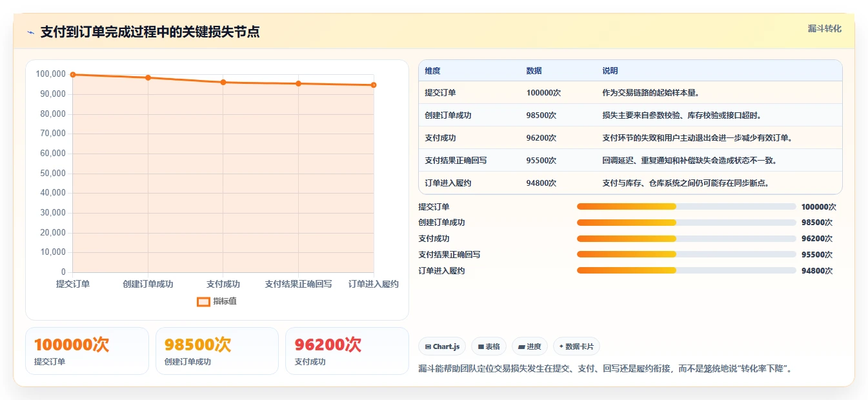
Task: Click the 支付成功 table row label
Action: click(x=440, y=138)
